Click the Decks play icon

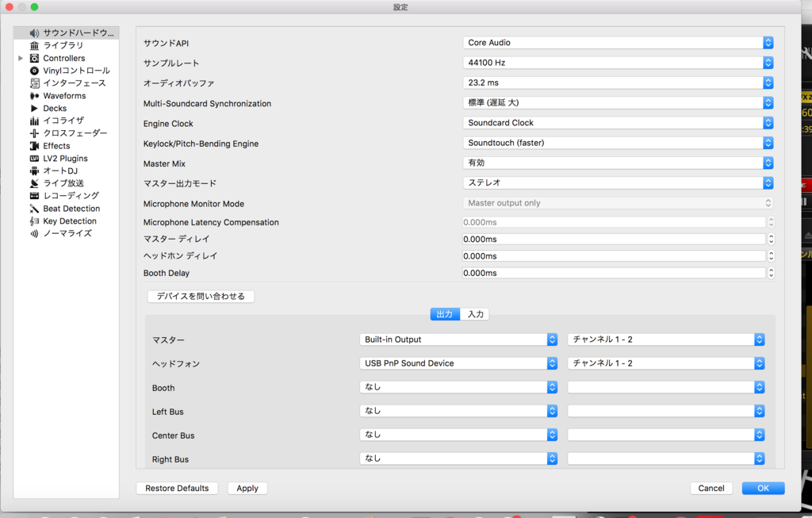click(34, 108)
